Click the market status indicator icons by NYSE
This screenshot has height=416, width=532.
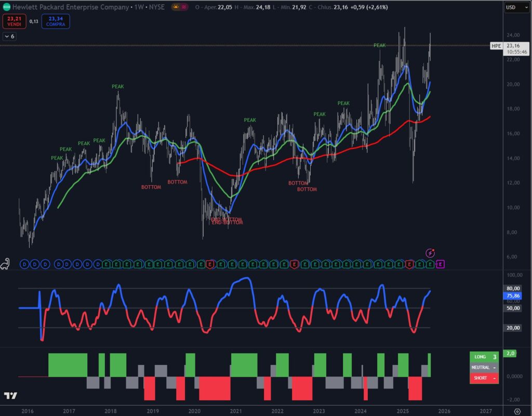pos(179,7)
